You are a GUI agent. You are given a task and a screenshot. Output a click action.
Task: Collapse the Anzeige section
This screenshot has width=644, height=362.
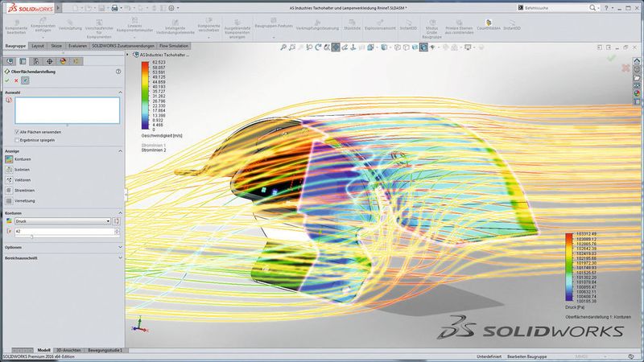pyautogui.click(x=120, y=151)
